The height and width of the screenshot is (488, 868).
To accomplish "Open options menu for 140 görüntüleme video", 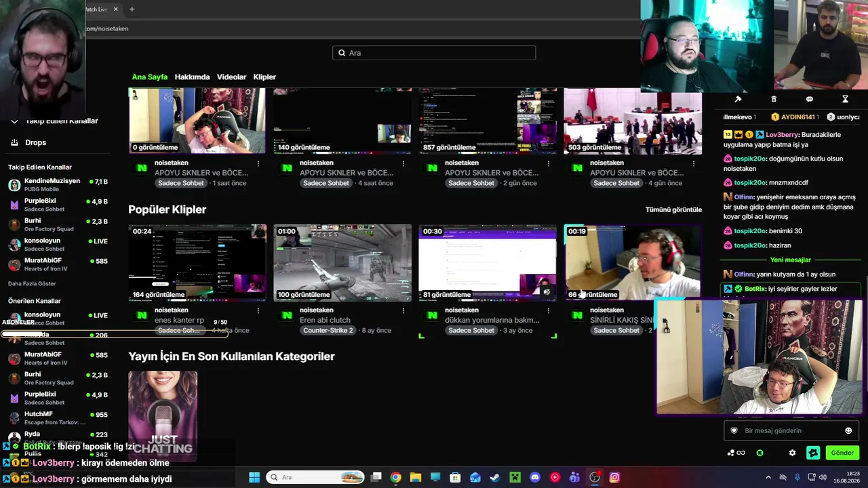I will click(x=403, y=163).
